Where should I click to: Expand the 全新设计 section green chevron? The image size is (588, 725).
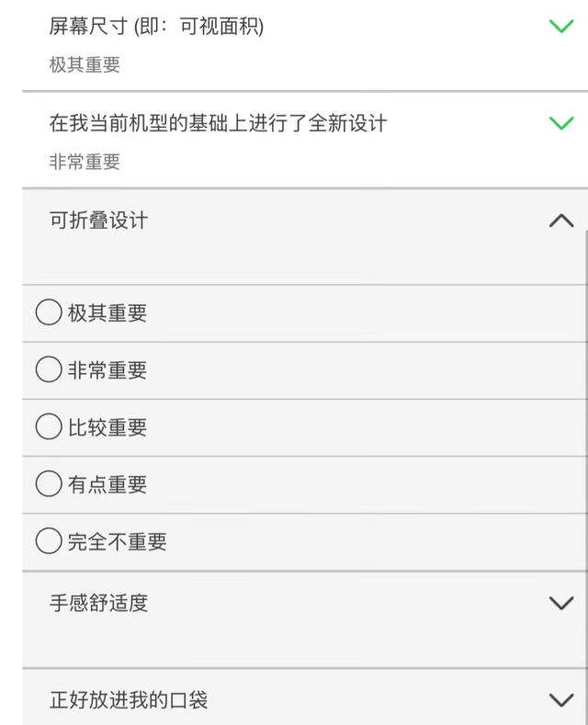[560, 122]
